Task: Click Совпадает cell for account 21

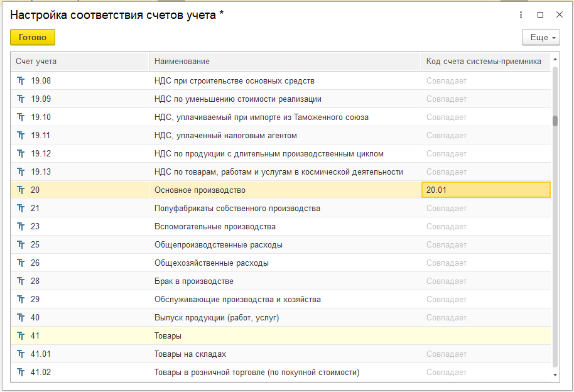Action: 486,209
